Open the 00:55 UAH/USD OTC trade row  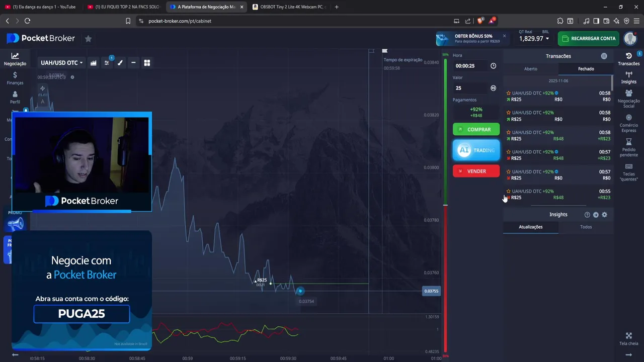point(558,195)
